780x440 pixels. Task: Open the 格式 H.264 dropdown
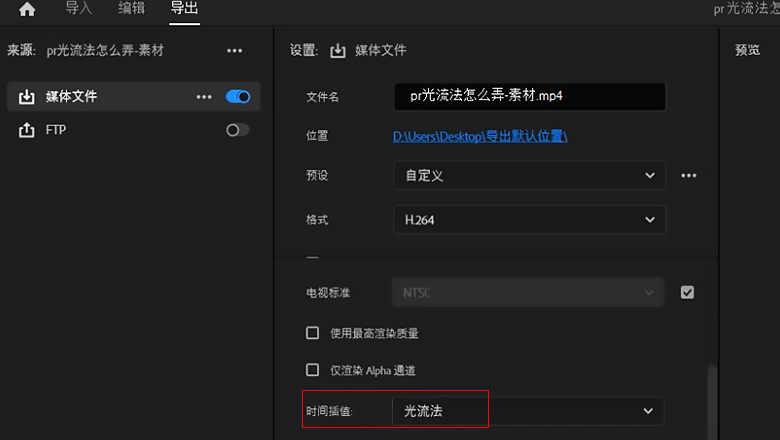click(x=530, y=220)
